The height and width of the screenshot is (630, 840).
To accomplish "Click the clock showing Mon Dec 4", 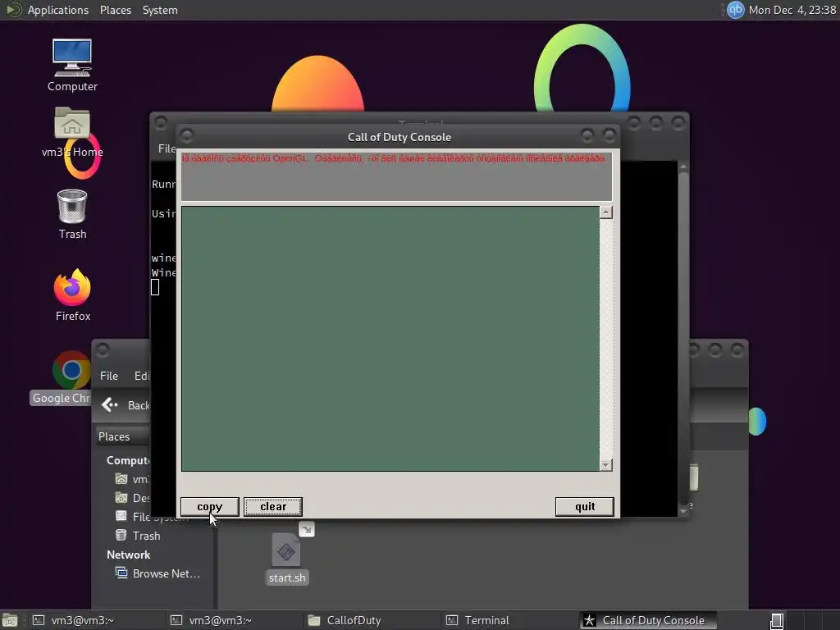I will pyautogui.click(x=792, y=10).
